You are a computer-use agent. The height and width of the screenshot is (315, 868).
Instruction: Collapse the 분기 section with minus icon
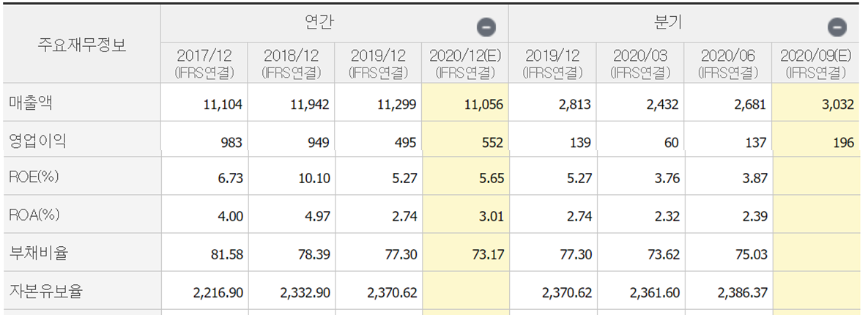837,27
